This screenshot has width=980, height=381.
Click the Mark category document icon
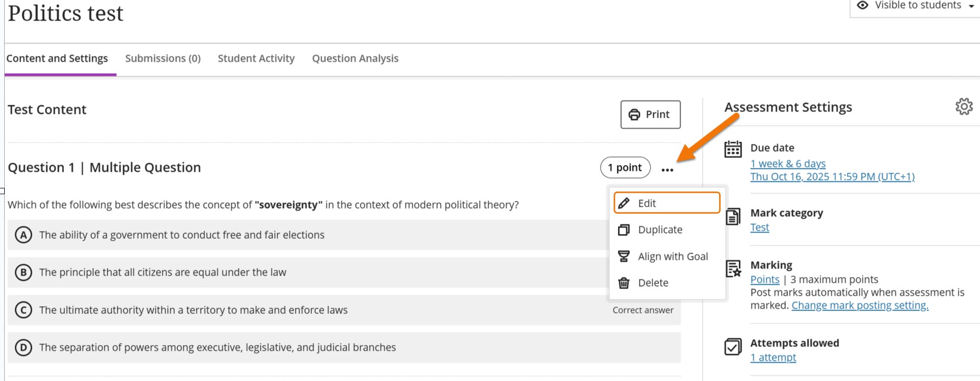click(x=733, y=216)
